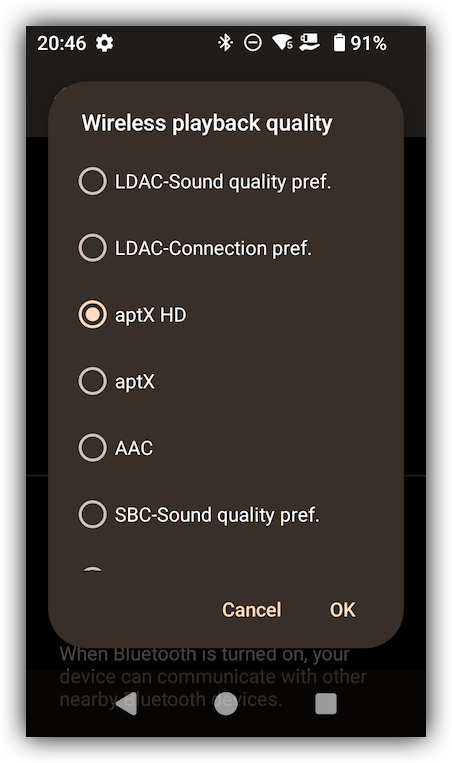Image resolution: width=452 pixels, height=763 pixels.
Task: Tap the Do Not Disturb status icon
Action: click(253, 43)
